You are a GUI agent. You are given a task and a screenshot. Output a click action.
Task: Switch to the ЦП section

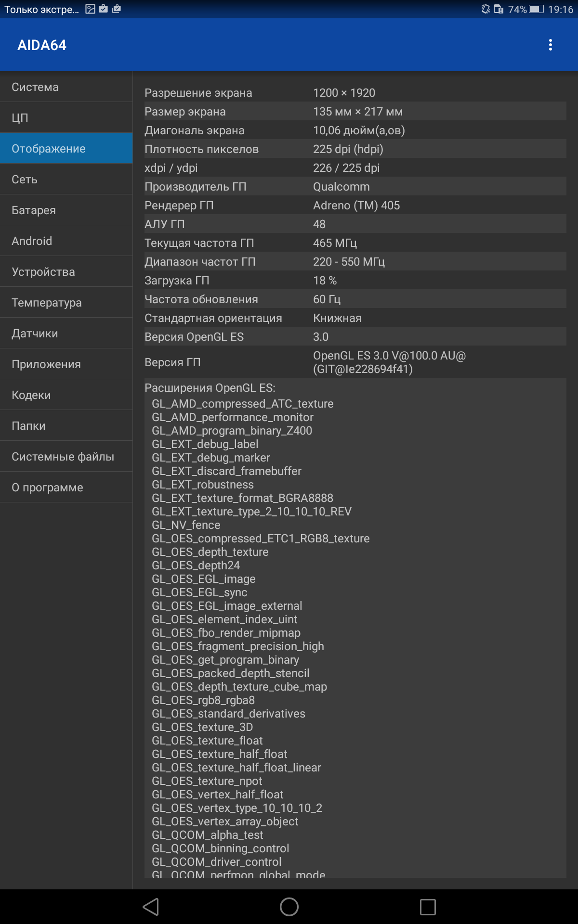coord(66,118)
